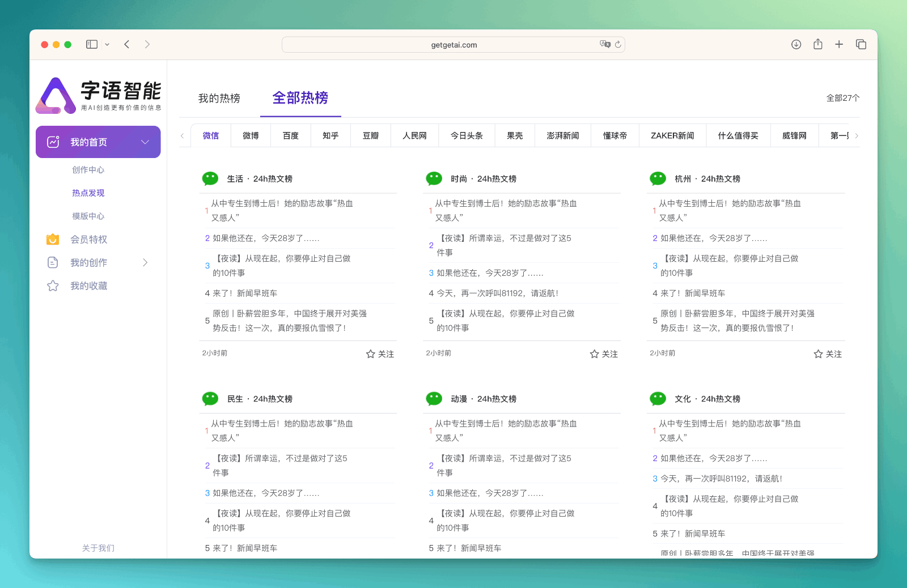
Task: Click the Safari download icon
Action: click(x=796, y=44)
